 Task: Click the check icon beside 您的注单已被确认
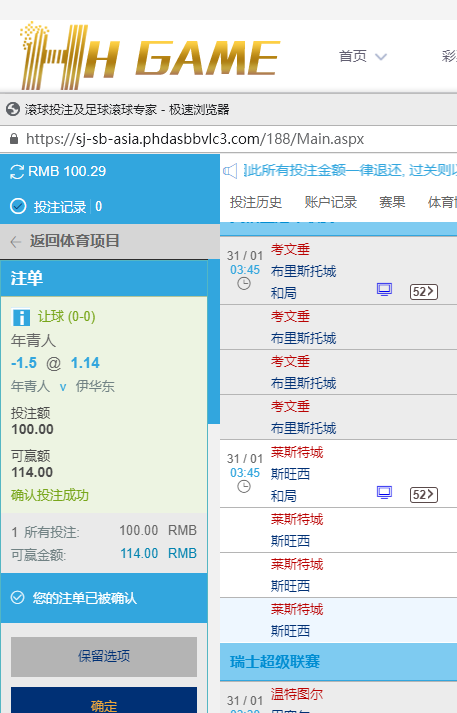click(17, 598)
